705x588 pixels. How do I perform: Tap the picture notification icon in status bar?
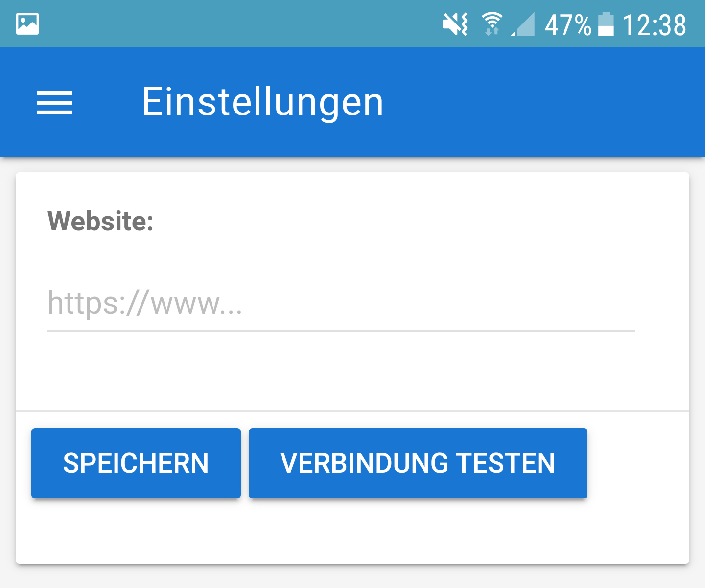pyautogui.click(x=27, y=24)
